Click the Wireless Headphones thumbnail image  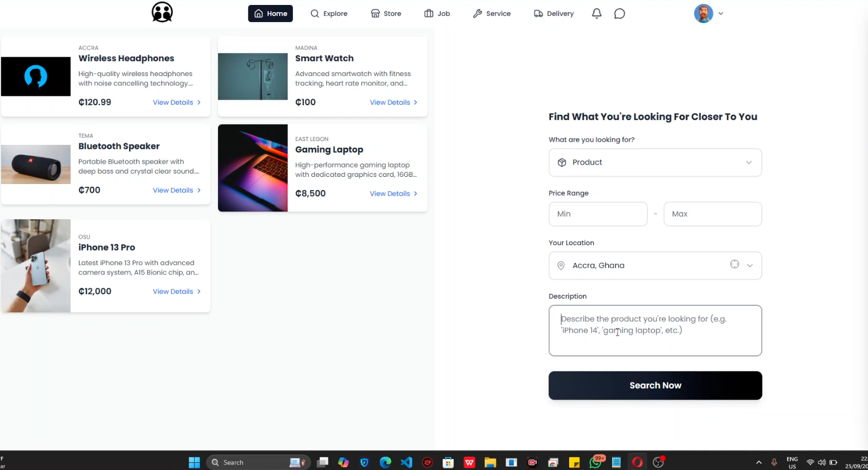pyautogui.click(x=36, y=77)
